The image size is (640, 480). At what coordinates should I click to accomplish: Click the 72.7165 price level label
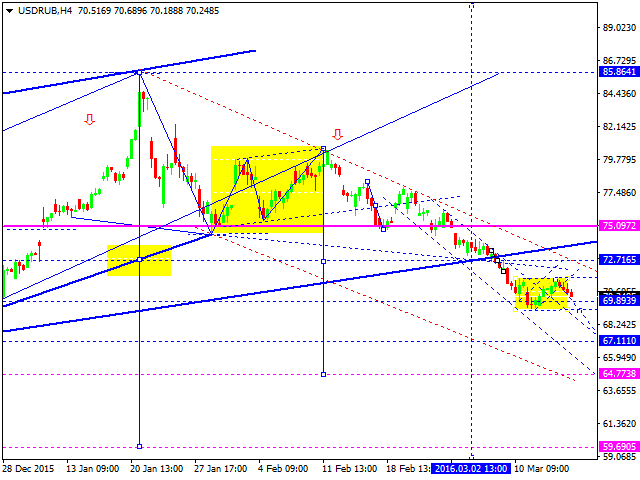point(619,260)
